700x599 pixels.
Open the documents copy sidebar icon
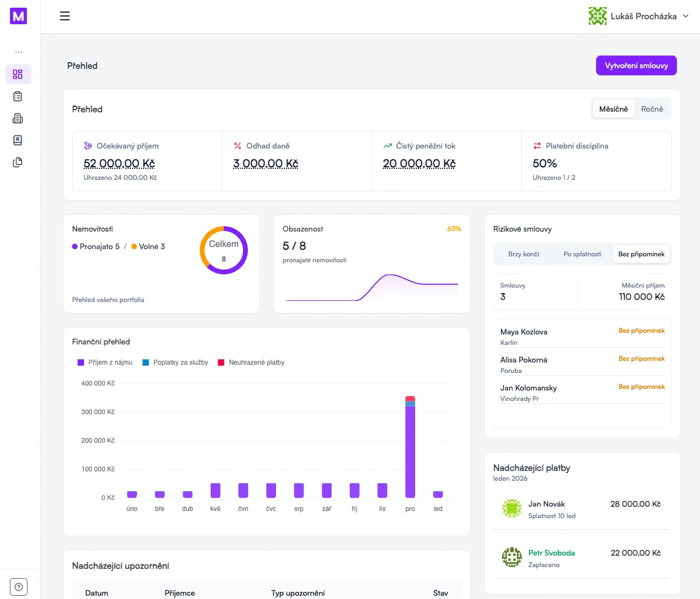coord(18,162)
